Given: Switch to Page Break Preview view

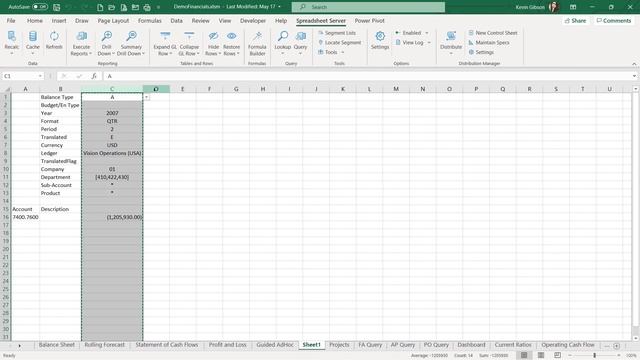Looking at the screenshot, I should pyautogui.click(x=558, y=356).
